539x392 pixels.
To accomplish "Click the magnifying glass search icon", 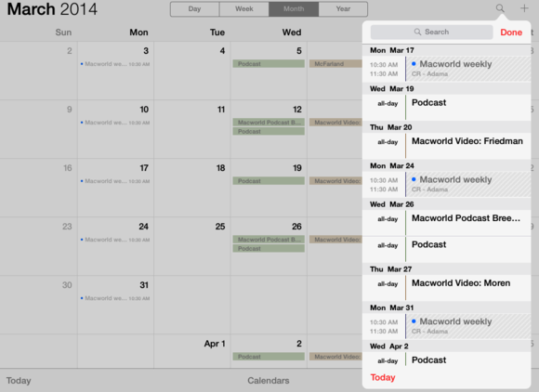I will coord(500,8).
